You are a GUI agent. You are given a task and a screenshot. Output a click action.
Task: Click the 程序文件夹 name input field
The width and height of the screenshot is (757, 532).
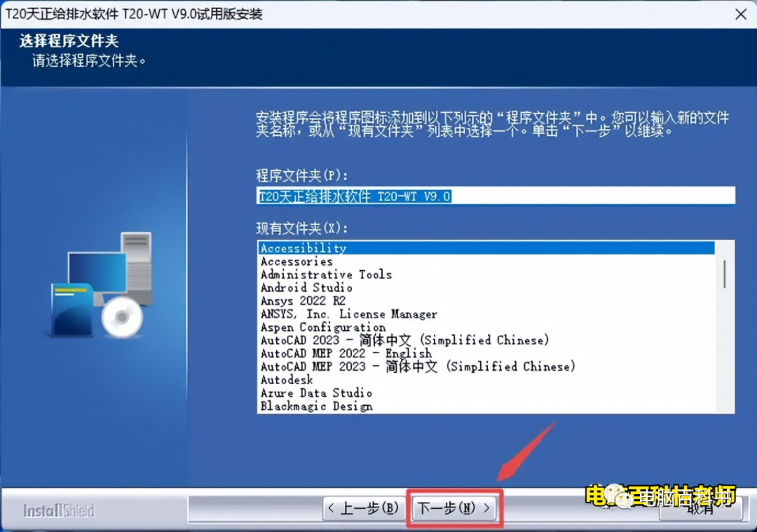coord(496,196)
